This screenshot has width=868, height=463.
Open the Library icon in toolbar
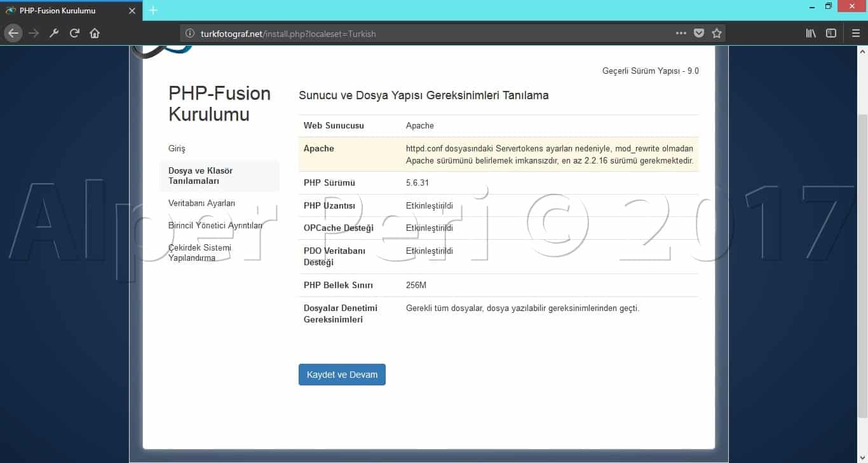pyautogui.click(x=811, y=33)
